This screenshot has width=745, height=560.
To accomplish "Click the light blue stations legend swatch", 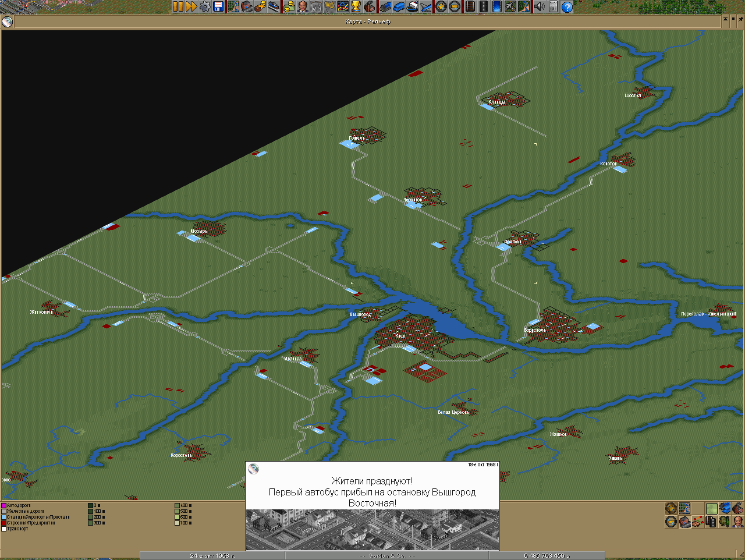I will click(3, 517).
